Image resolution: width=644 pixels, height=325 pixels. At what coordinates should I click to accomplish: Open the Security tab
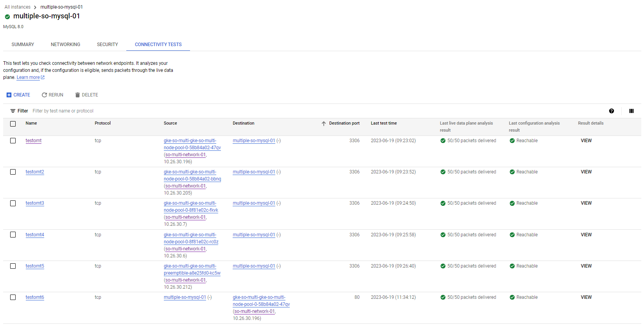[108, 45]
